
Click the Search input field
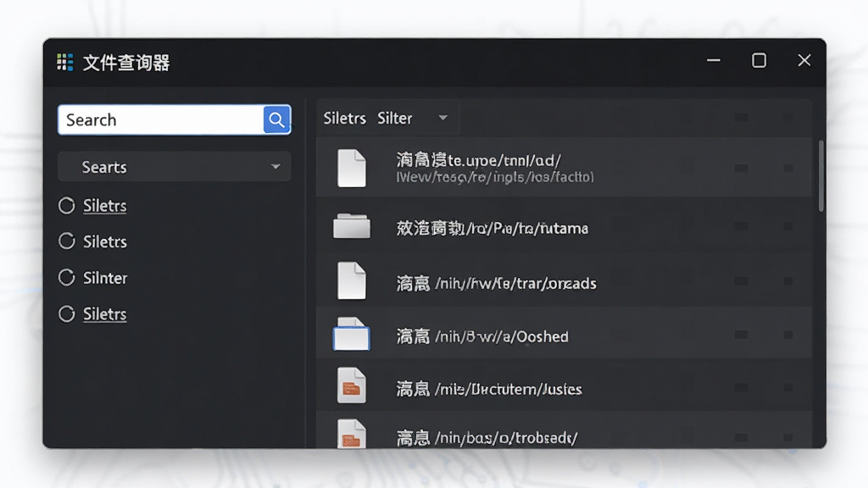[160, 119]
